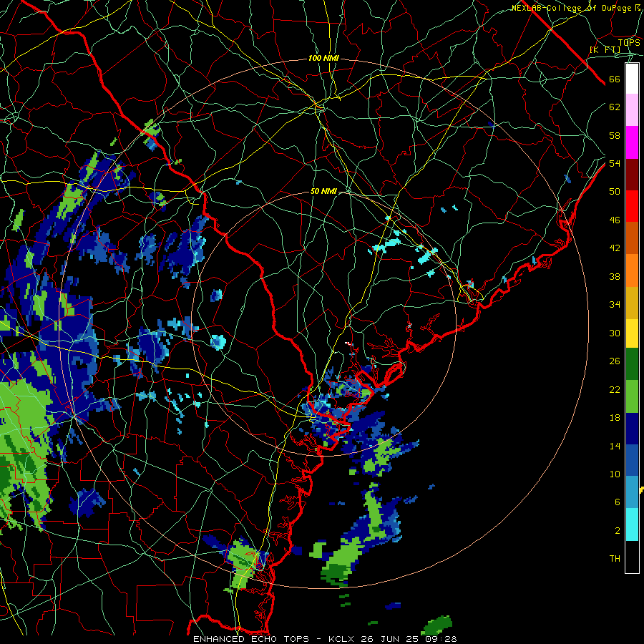Select the magenta legend swatch
This screenshot has width=644, height=644.
(x=632, y=142)
